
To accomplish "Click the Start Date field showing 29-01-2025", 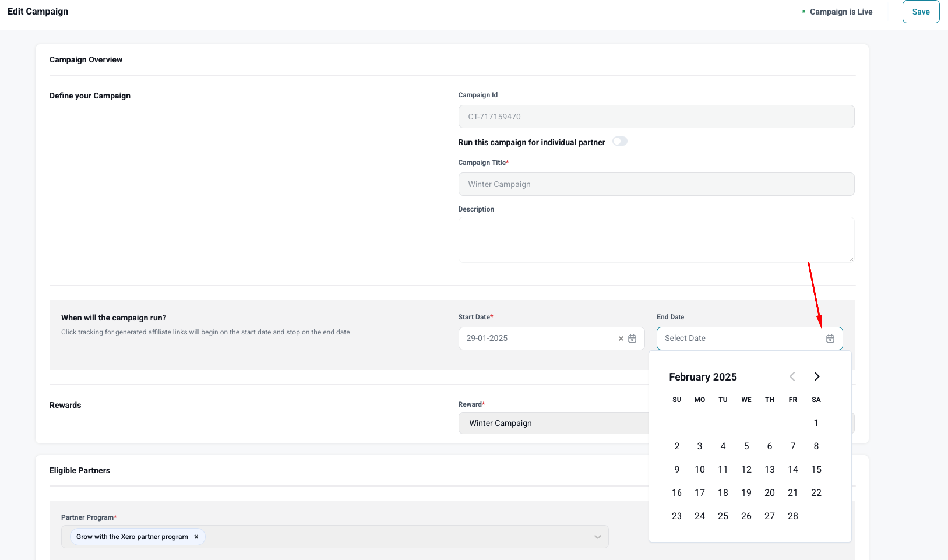I will pos(536,339).
